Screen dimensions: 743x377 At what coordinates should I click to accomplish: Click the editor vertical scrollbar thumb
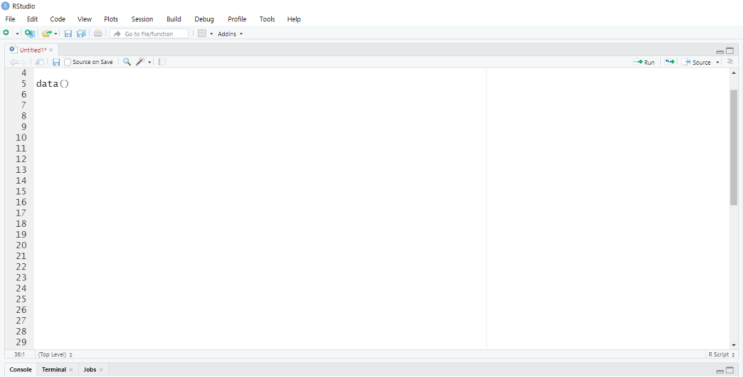pyautogui.click(x=734, y=147)
